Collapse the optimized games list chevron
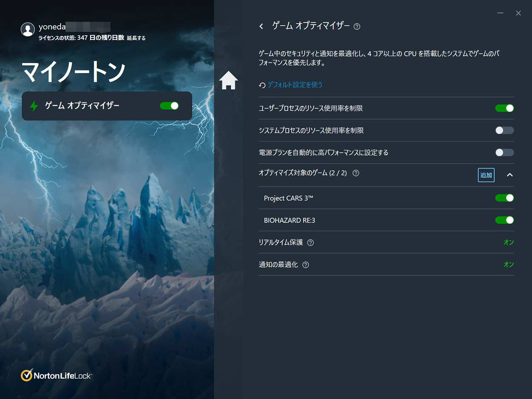Viewport: 532px width, 399px height. (x=510, y=175)
